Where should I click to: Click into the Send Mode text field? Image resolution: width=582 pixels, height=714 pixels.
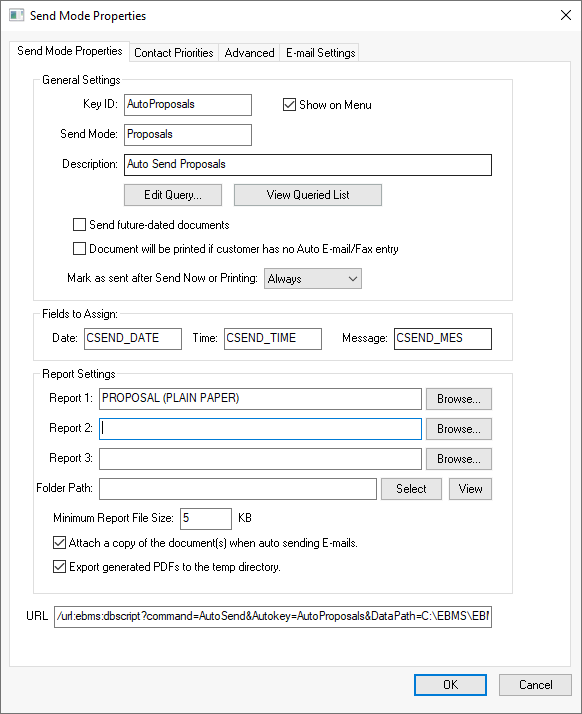coord(188,135)
